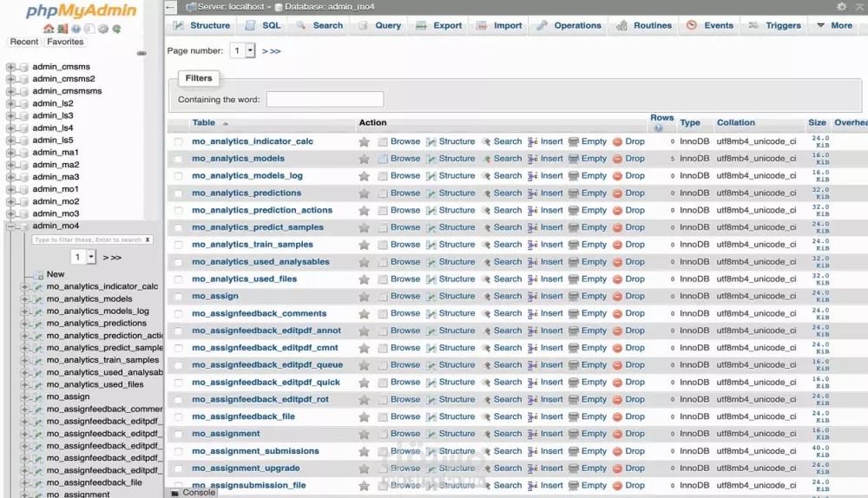Click the settings gear icon in the sidebar
Viewport: 868px width, 498px height.
(x=103, y=29)
